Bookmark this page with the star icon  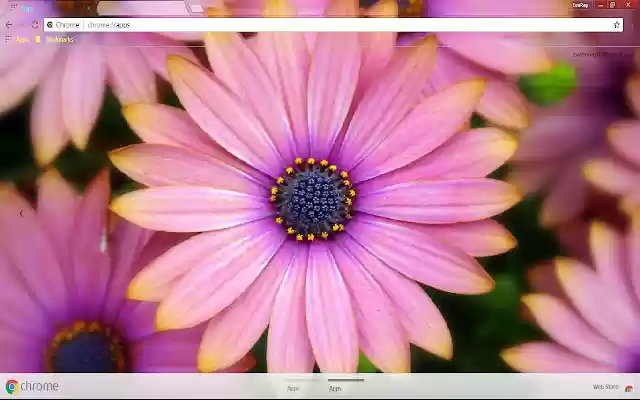(616, 25)
